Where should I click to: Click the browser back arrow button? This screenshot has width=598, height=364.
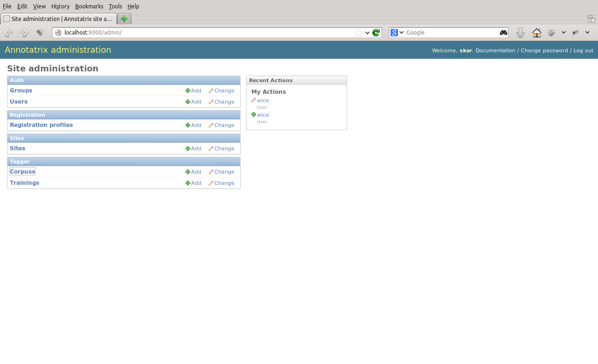(x=8, y=33)
